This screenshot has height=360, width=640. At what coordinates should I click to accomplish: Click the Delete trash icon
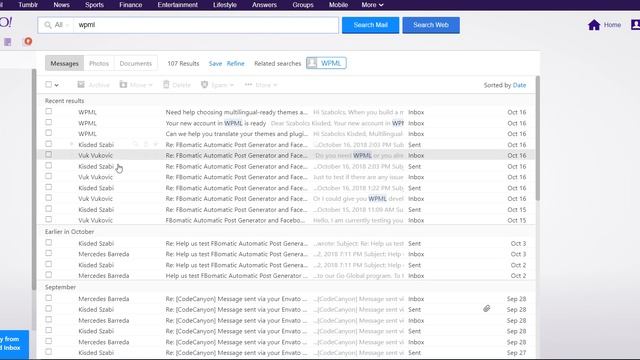tap(166, 84)
